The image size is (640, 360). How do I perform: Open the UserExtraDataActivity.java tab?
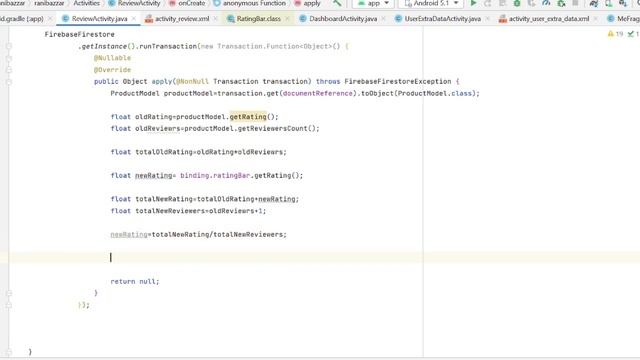[442, 19]
